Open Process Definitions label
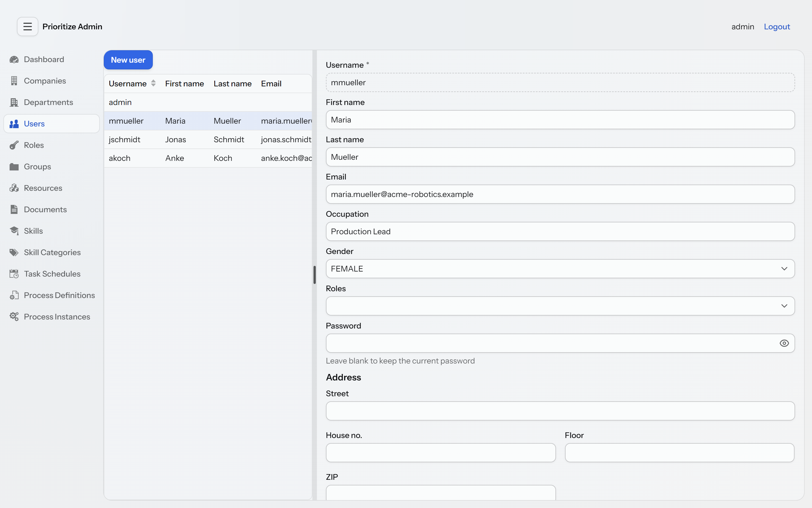The height and width of the screenshot is (508, 812). pyautogui.click(x=59, y=295)
